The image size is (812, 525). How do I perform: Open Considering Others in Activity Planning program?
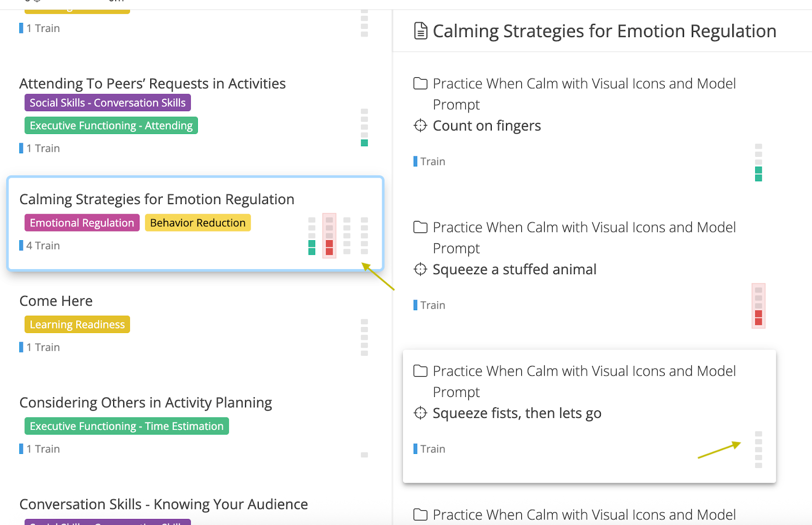pyautogui.click(x=146, y=403)
